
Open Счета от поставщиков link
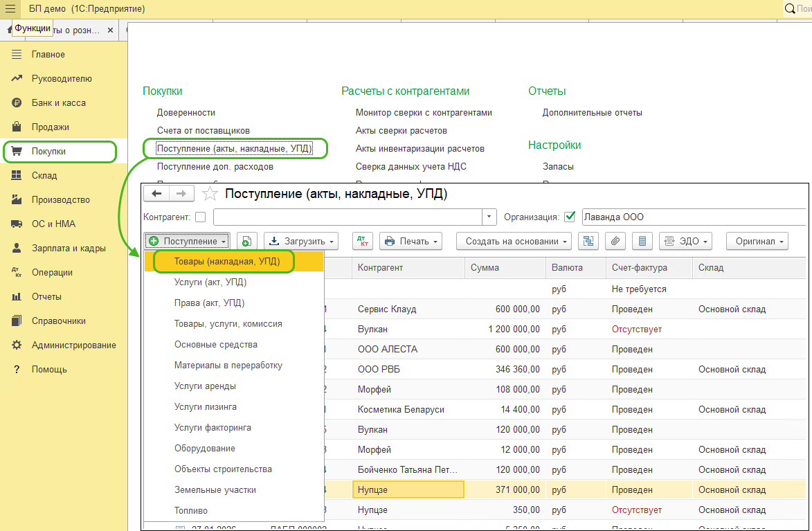(x=203, y=131)
